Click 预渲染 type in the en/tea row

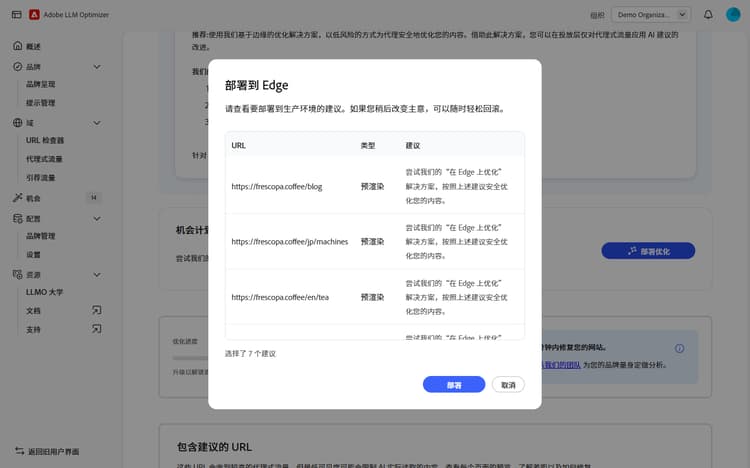[x=372, y=297]
